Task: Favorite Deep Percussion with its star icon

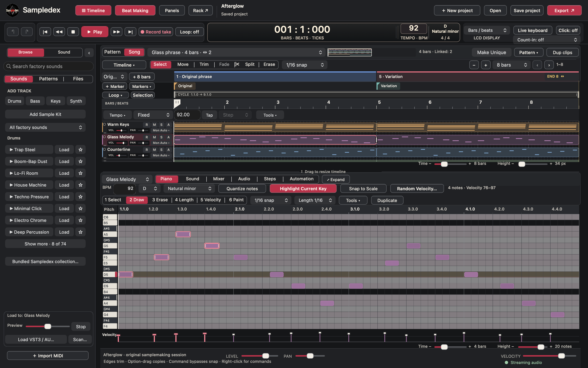Action: pos(80,232)
